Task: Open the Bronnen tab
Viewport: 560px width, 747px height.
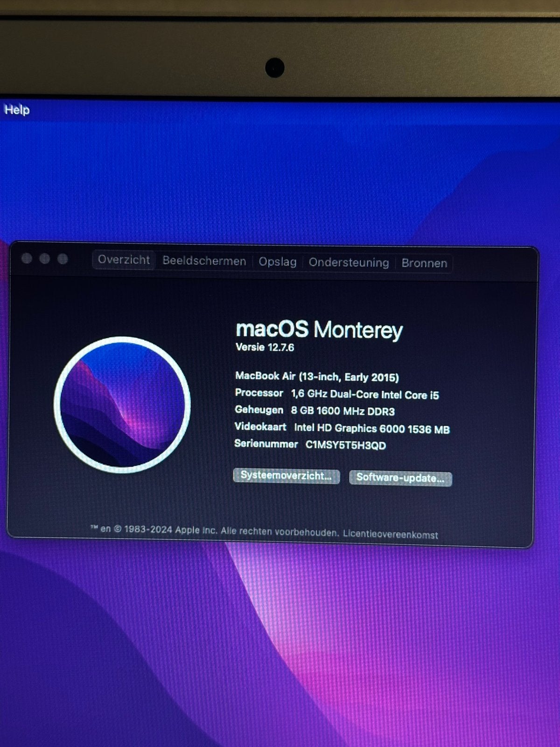Action: click(424, 263)
